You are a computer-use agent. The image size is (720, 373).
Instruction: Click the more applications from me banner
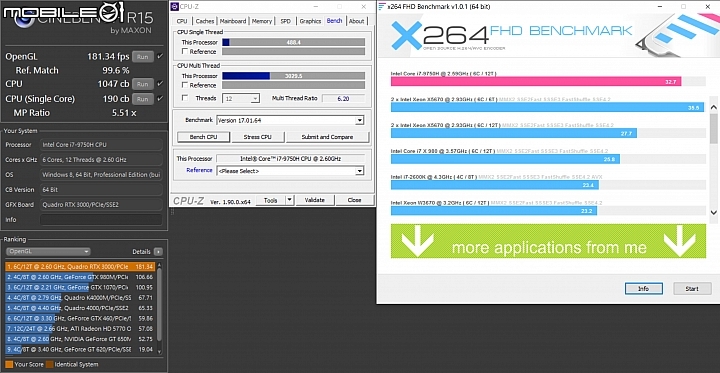(548, 241)
